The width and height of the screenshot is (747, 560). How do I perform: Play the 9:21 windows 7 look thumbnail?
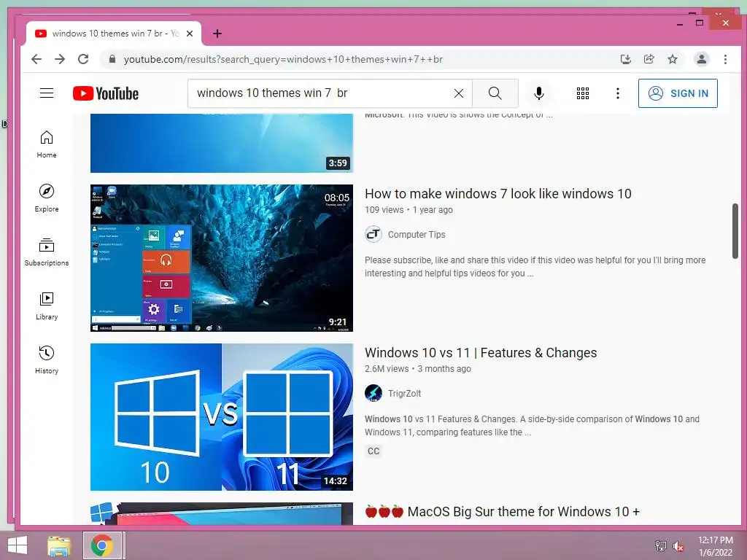(x=222, y=258)
